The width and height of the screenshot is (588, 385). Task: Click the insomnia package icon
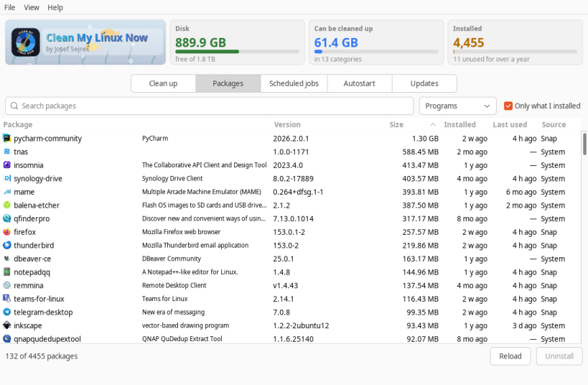(6, 165)
